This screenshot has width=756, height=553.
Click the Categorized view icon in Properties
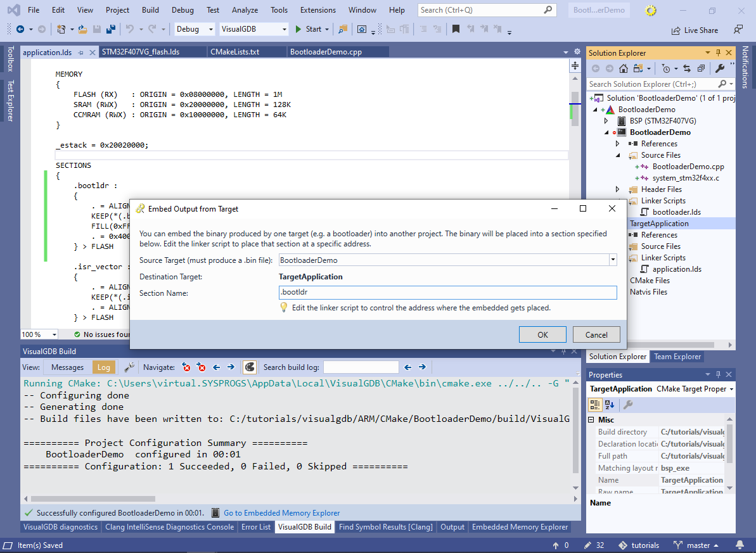pyautogui.click(x=596, y=405)
